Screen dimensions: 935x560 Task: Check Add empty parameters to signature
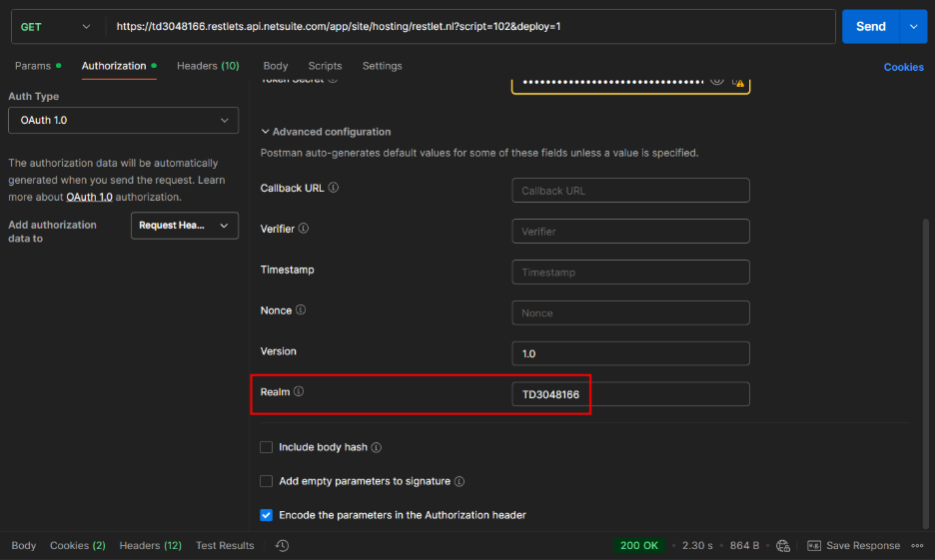tap(266, 481)
